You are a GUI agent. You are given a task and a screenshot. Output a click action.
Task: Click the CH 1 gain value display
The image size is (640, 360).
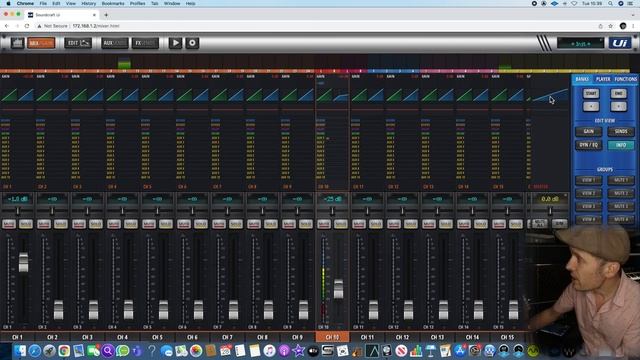tap(18, 199)
